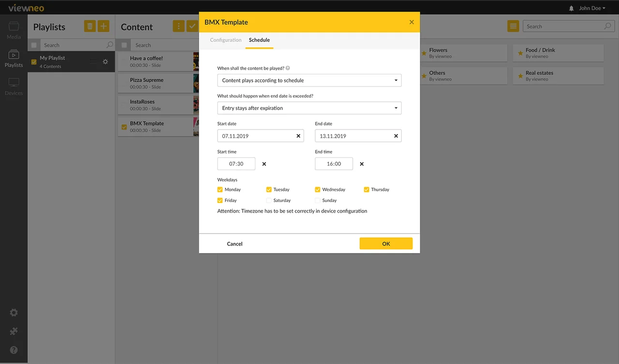
Task: Uncheck the Wednesday weekday checkbox
Action: [x=318, y=189]
